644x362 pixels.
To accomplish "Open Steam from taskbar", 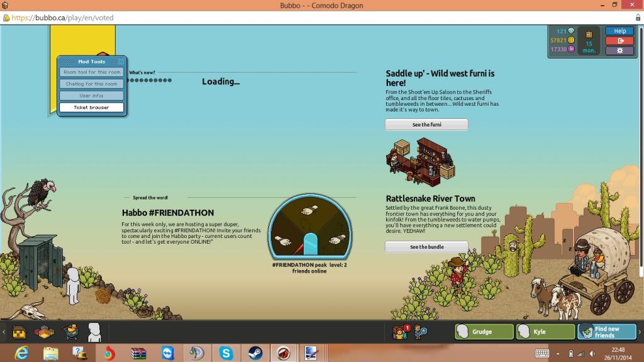I will tap(255, 353).
